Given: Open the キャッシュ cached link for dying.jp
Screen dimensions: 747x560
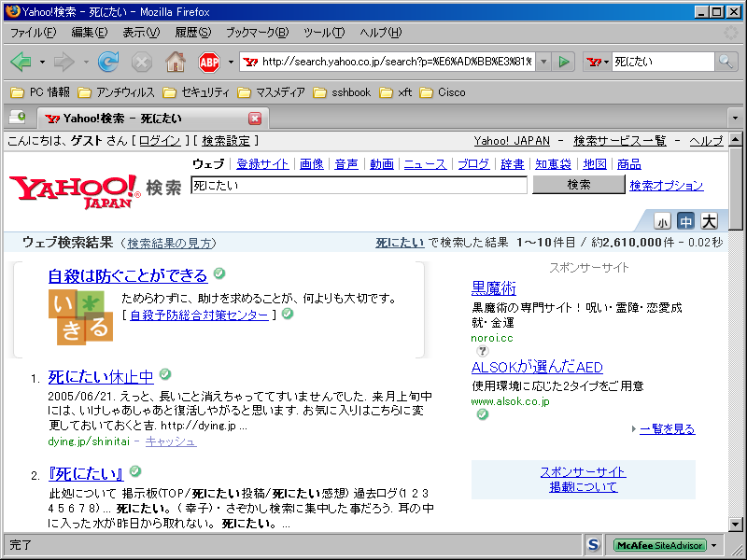Looking at the screenshot, I should point(171,441).
